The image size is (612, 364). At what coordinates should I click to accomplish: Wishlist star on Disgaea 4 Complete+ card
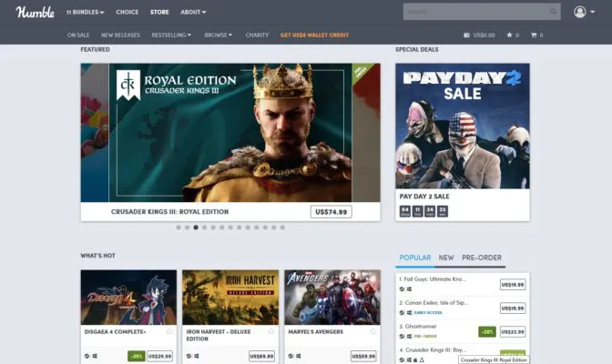click(x=169, y=331)
